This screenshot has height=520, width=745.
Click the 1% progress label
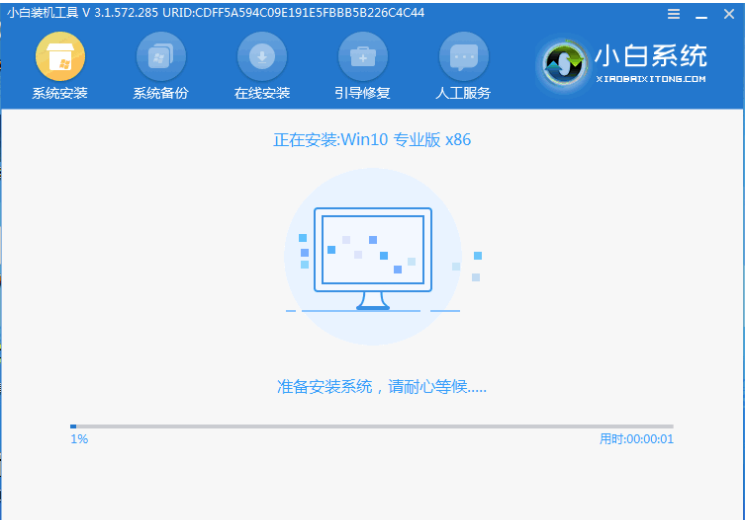(79, 439)
